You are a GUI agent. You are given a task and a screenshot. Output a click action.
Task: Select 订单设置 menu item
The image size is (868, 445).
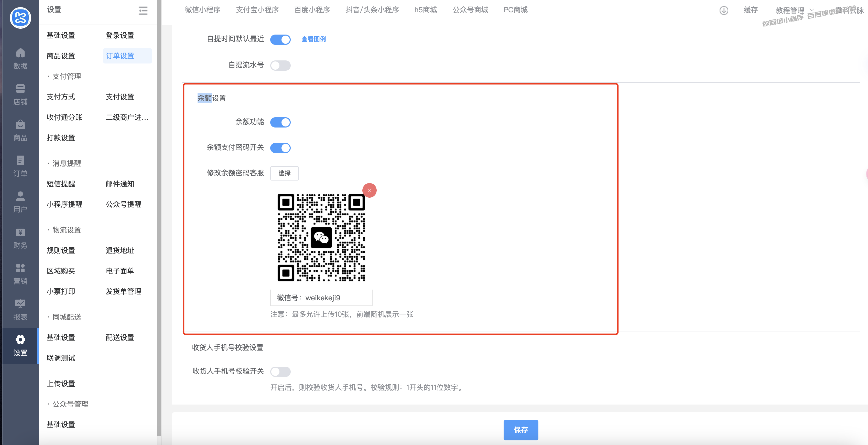(127, 56)
